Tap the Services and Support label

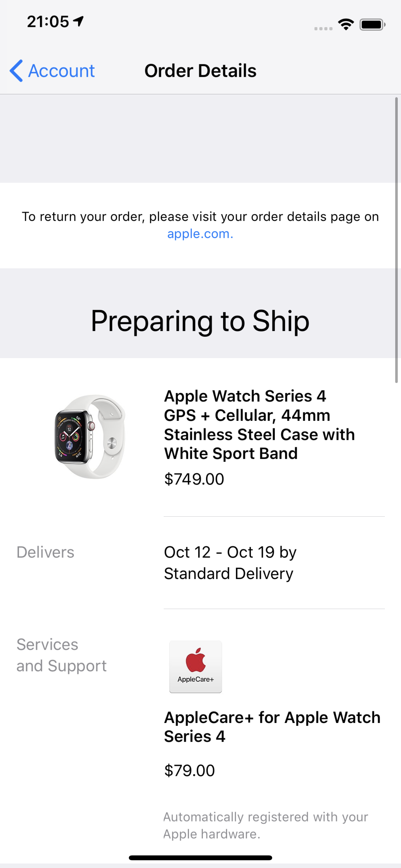[x=62, y=655]
